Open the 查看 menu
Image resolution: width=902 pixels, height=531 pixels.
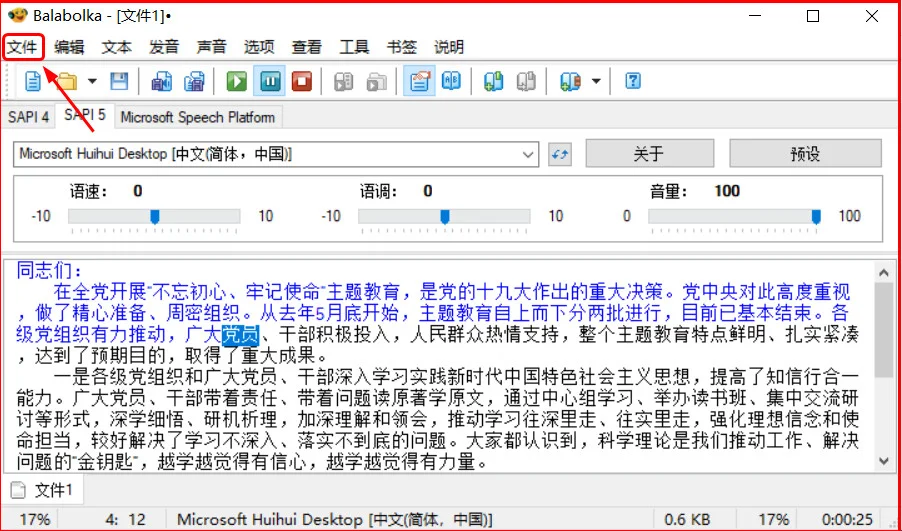click(307, 47)
